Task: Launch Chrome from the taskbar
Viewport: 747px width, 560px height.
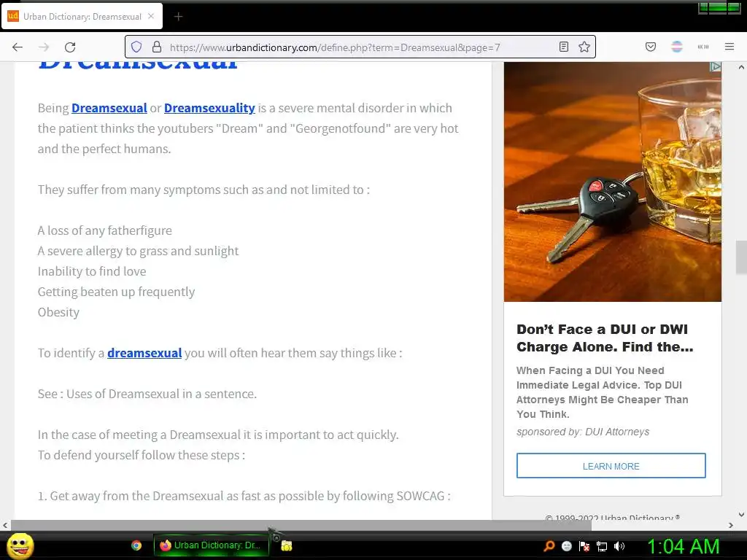Action: click(x=136, y=545)
